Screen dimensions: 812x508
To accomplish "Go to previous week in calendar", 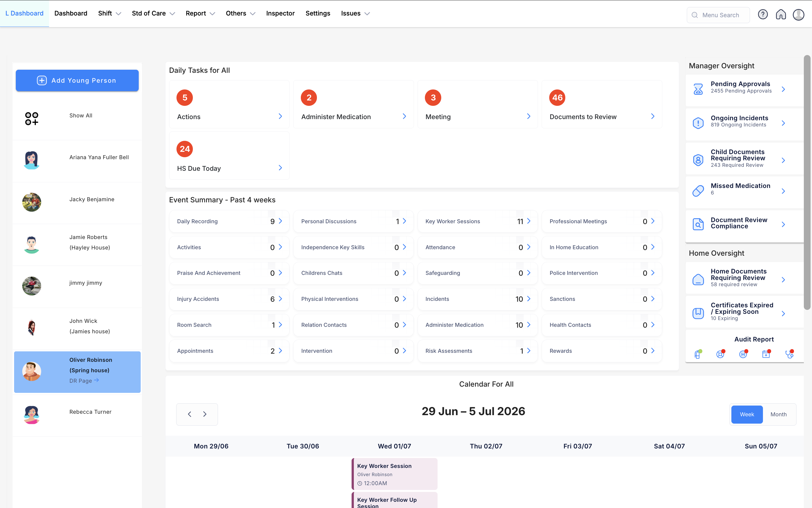I will [189, 414].
